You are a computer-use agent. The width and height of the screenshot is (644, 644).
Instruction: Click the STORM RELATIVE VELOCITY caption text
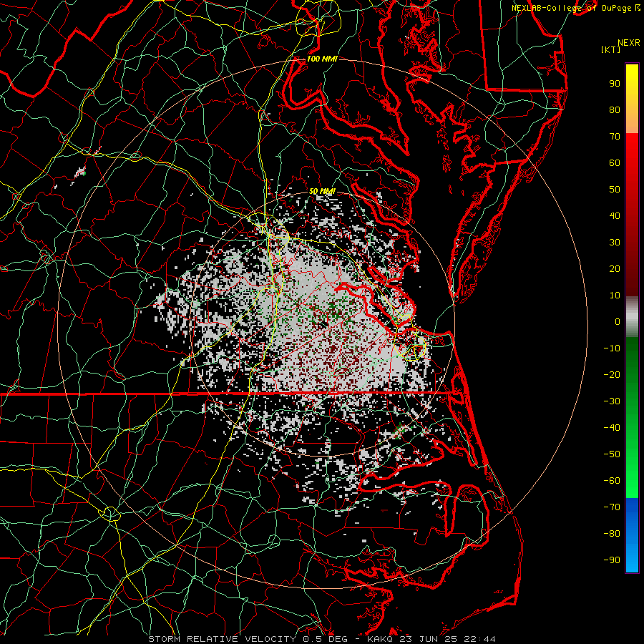point(222,639)
